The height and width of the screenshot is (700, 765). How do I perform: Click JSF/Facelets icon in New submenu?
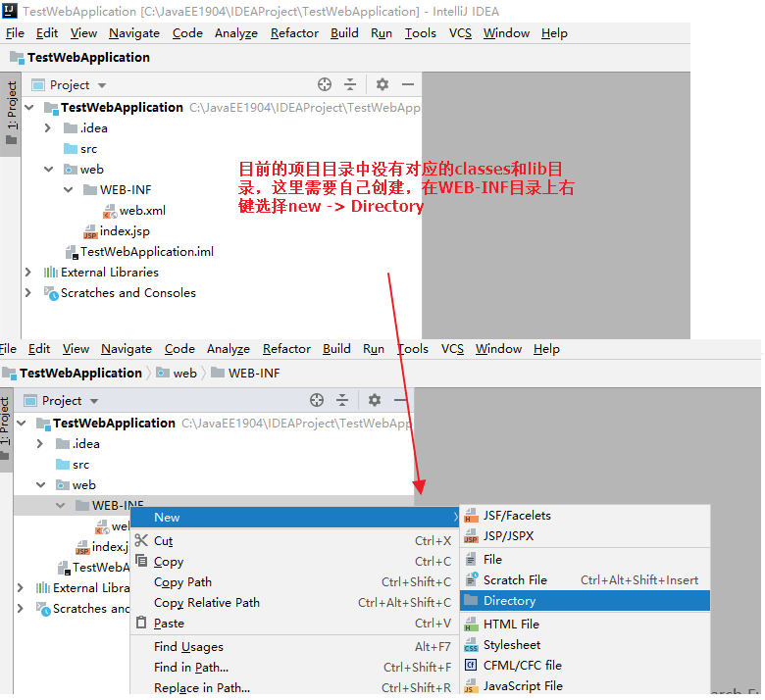[x=472, y=516]
